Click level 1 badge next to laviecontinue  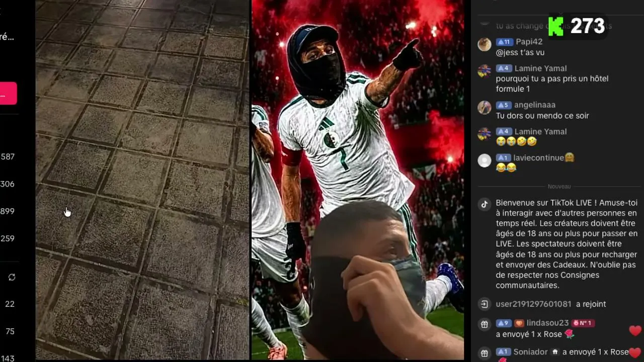(x=503, y=158)
